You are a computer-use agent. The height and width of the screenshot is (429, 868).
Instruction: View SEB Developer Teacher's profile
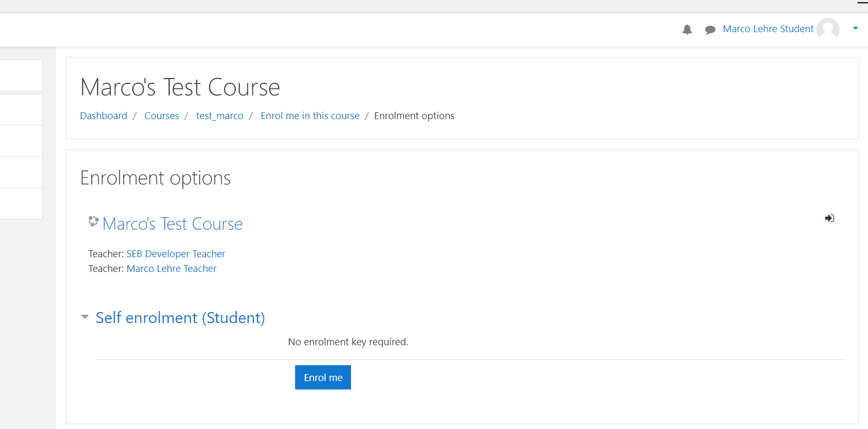[x=175, y=253]
